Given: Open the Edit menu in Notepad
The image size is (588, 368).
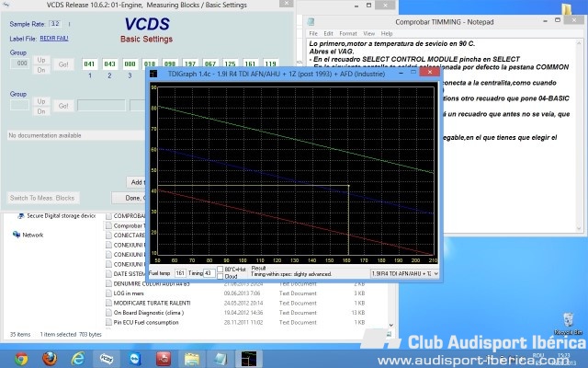Looking at the screenshot, I should point(329,33).
